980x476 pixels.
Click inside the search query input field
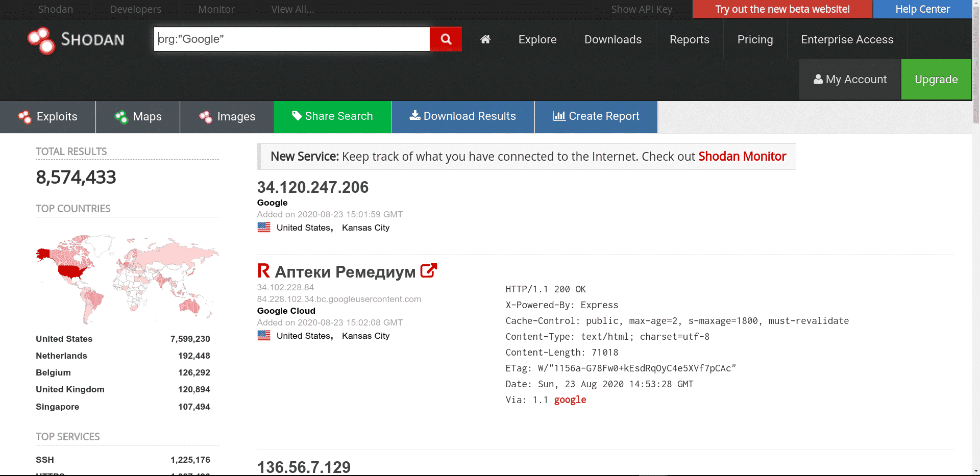(291, 39)
